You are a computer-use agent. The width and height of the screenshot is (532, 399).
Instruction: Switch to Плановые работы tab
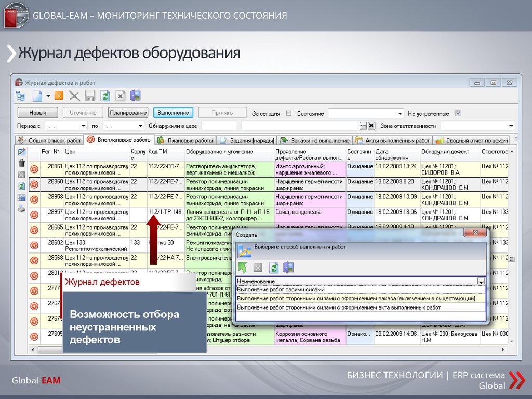point(186,140)
